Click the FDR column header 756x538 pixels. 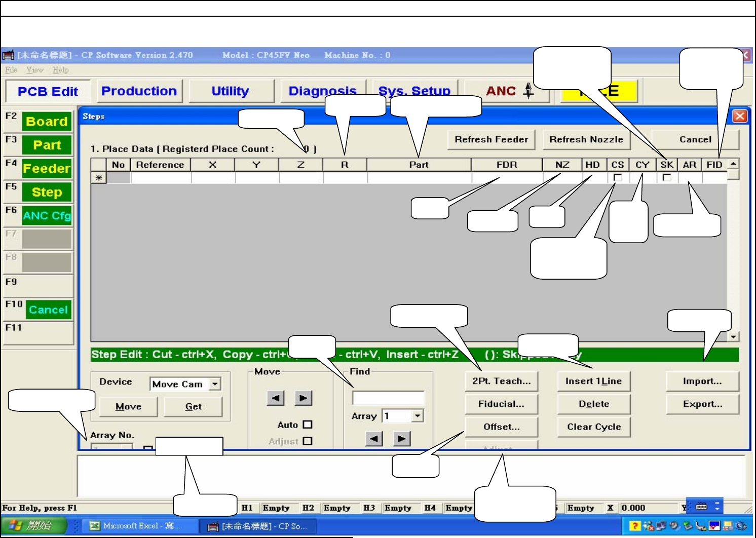click(x=507, y=165)
